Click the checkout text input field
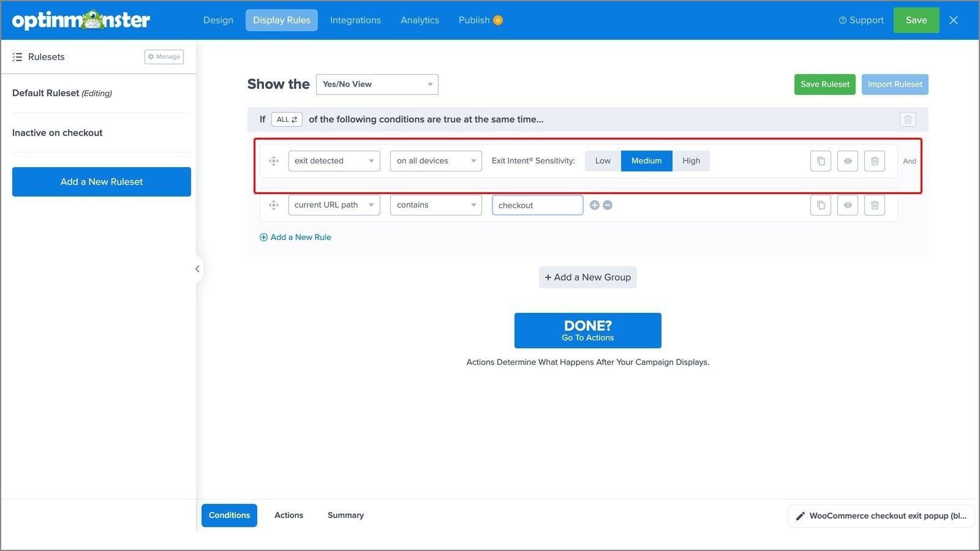The width and height of the screenshot is (980, 551). tap(538, 205)
